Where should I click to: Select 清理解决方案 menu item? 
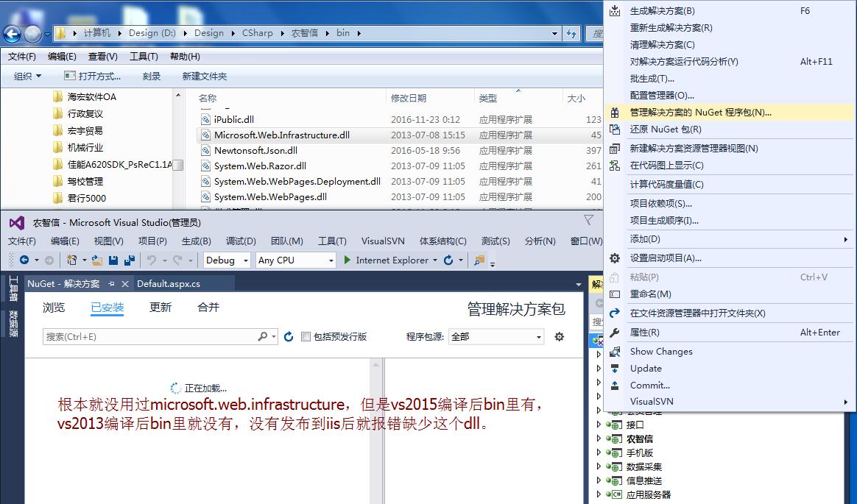click(x=729, y=45)
